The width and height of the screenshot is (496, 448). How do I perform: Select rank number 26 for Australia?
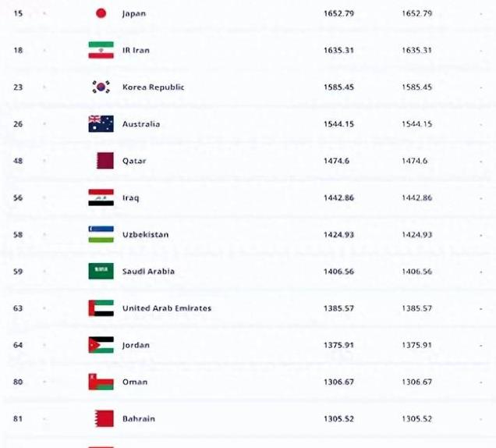(18, 124)
